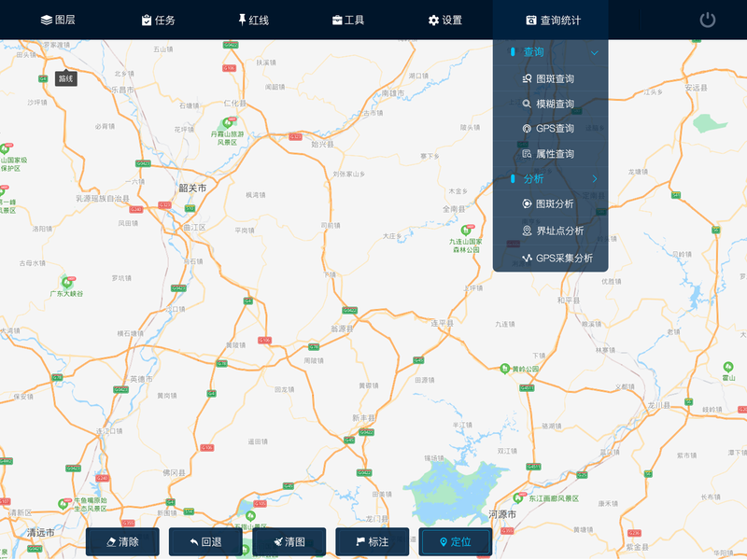Click the power logout icon

pyautogui.click(x=708, y=20)
